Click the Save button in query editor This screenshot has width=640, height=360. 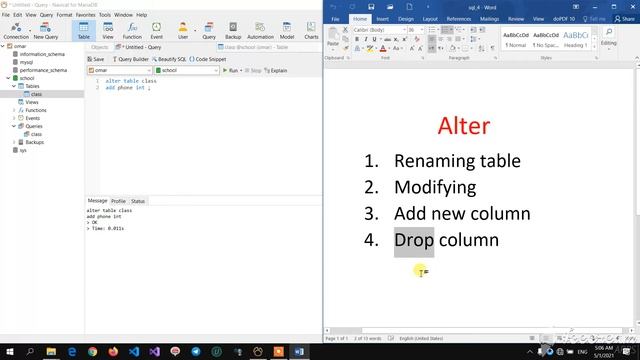tap(96, 59)
